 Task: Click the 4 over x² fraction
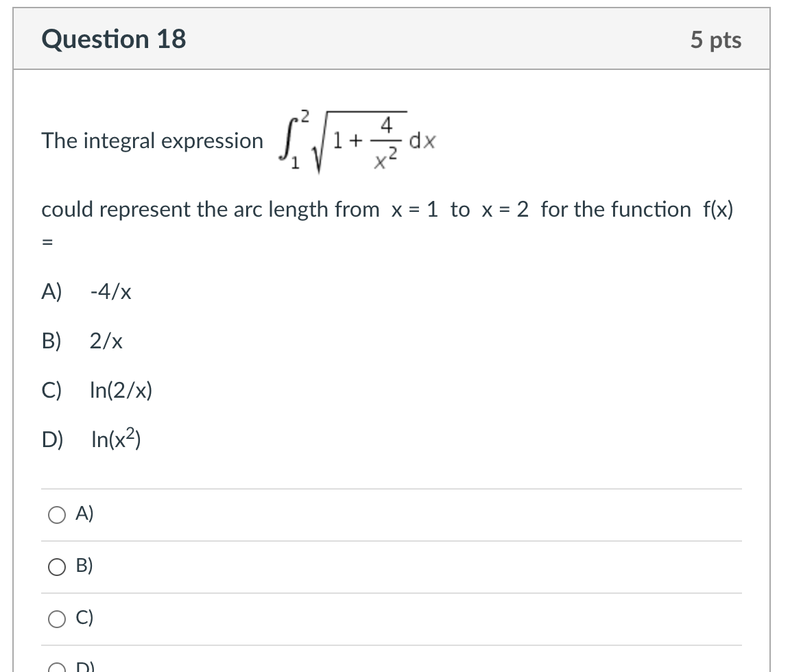(386, 142)
